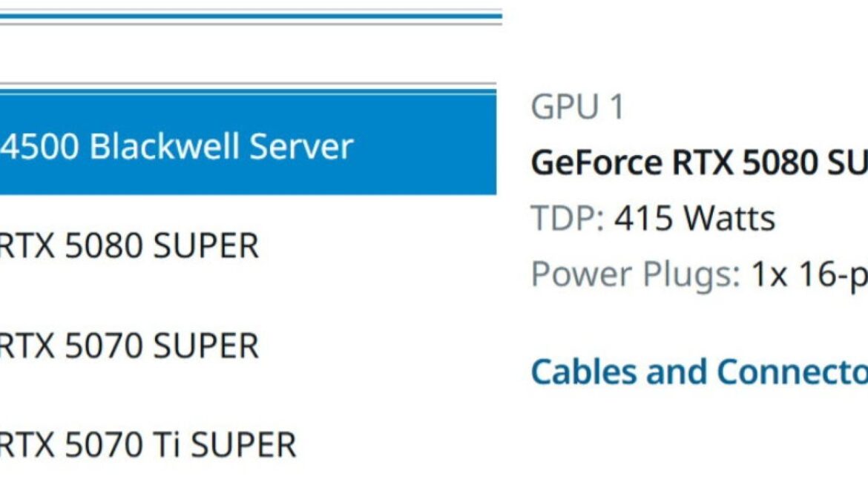
Task: Click the TDP label
Action: (x=568, y=218)
